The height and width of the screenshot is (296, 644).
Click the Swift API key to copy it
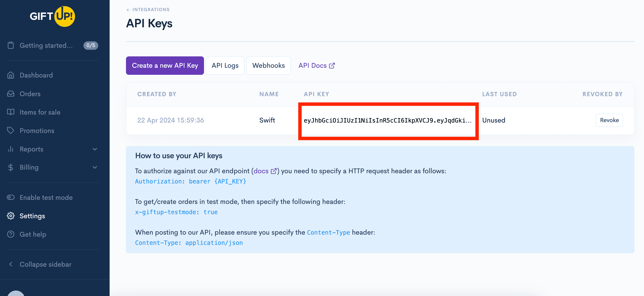click(x=388, y=120)
